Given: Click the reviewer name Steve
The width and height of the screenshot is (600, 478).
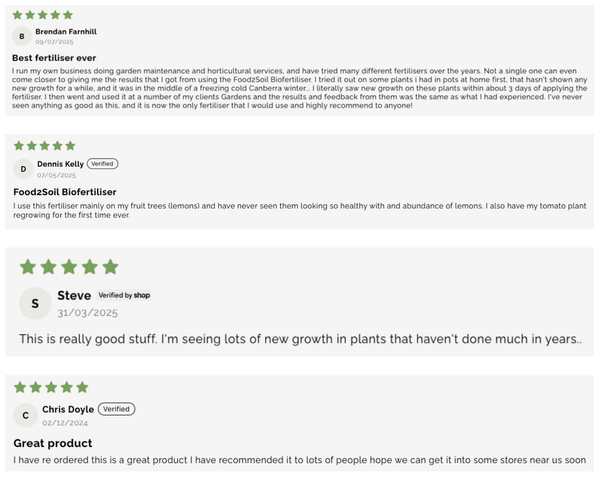Looking at the screenshot, I should [x=74, y=296].
